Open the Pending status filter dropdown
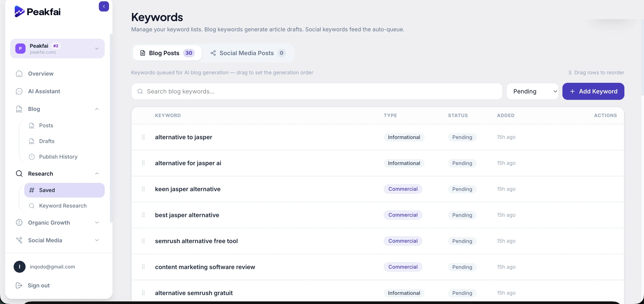This screenshot has height=304, width=644. click(532, 92)
